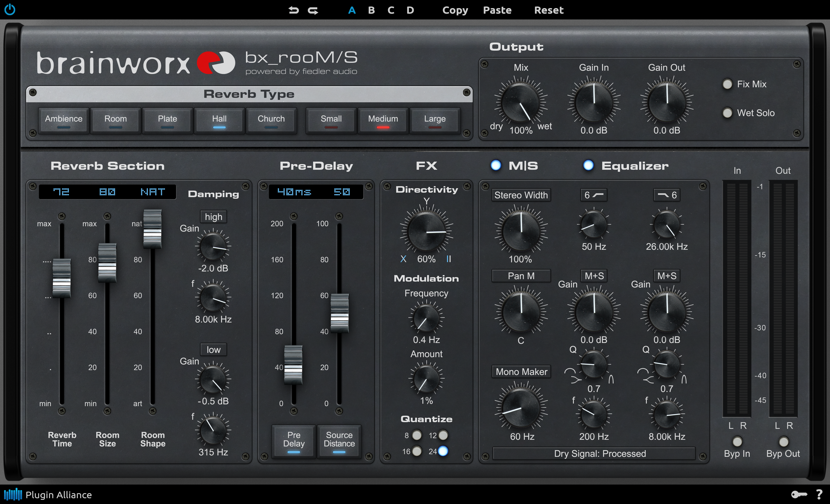Click the Gain Out knob
830x504 pixels.
click(x=667, y=102)
